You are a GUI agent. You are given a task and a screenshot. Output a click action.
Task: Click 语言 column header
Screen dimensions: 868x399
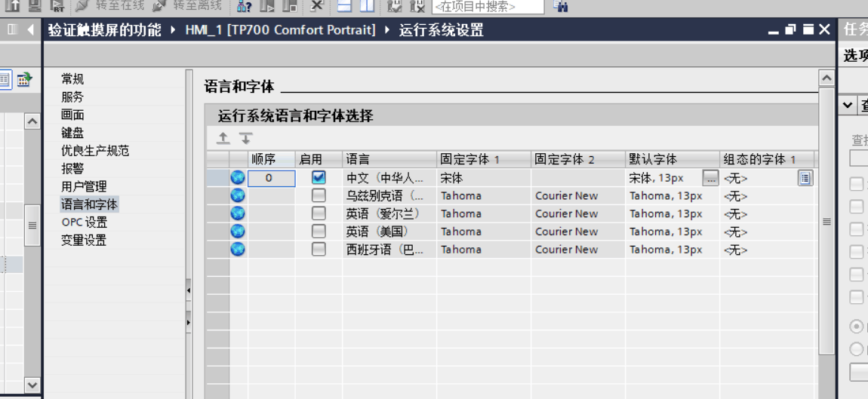tap(389, 159)
